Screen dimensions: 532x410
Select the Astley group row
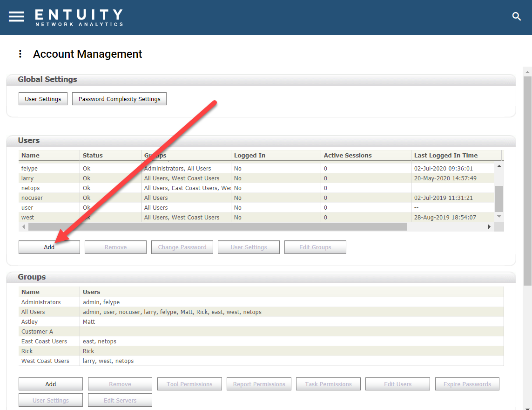261,321
